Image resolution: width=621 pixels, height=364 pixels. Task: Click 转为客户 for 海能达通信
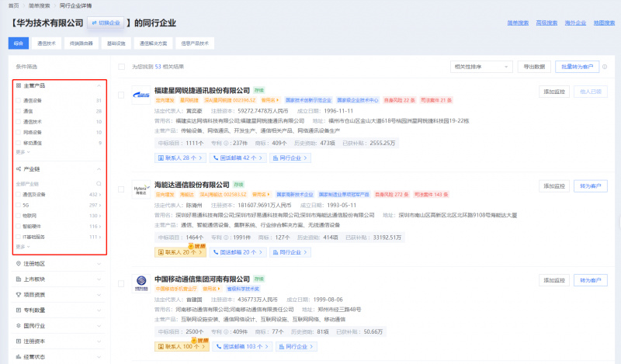(591, 185)
